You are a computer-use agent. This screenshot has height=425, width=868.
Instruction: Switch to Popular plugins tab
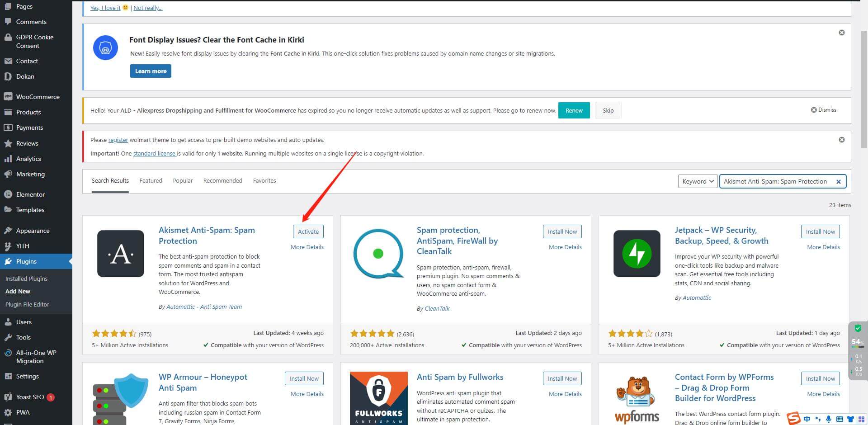pyautogui.click(x=183, y=180)
